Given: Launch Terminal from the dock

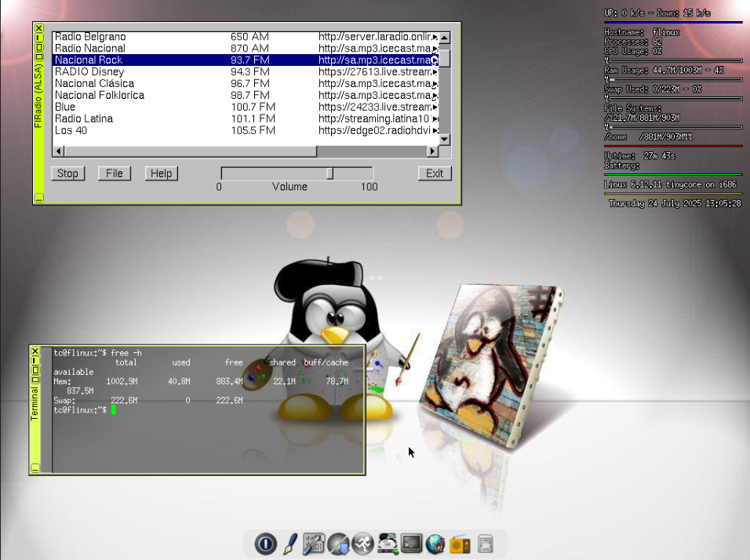Looking at the screenshot, I should tap(411, 544).
